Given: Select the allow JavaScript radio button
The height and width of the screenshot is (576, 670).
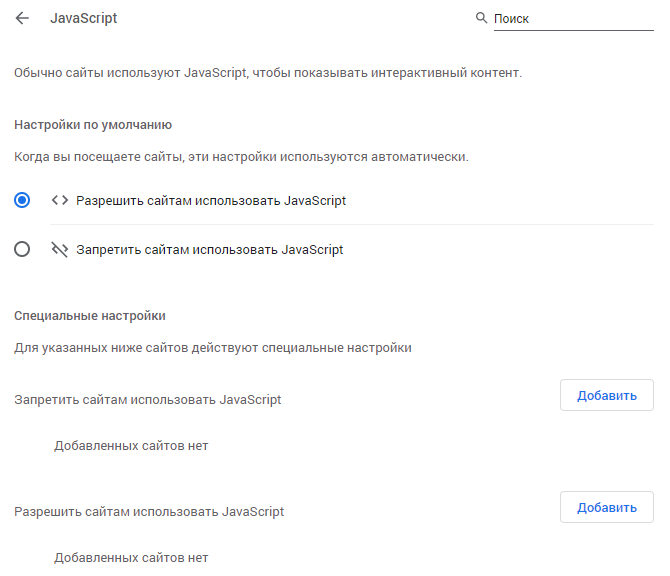Looking at the screenshot, I should [22, 200].
